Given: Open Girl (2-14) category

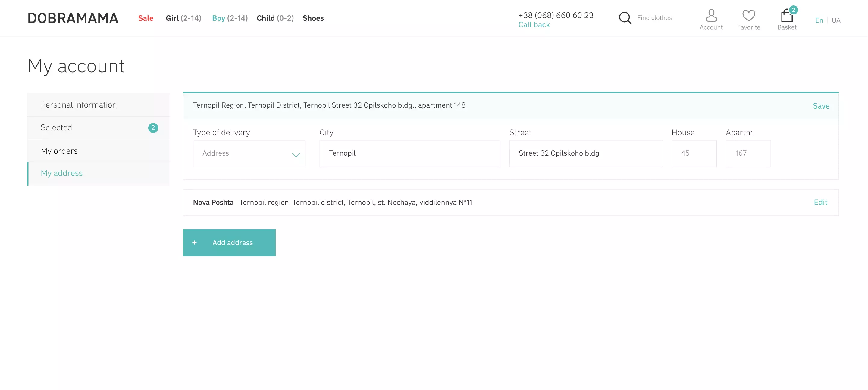Looking at the screenshot, I should tap(183, 18).
